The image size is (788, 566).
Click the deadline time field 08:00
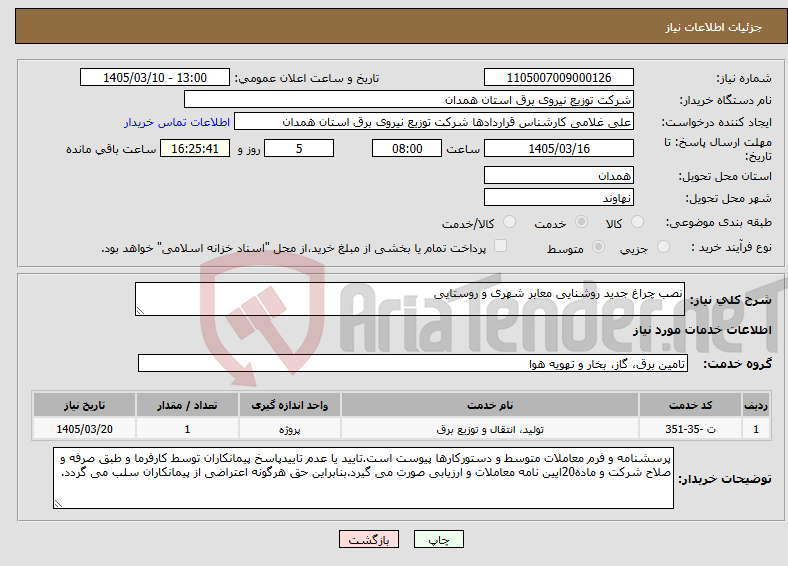[407, 148]
